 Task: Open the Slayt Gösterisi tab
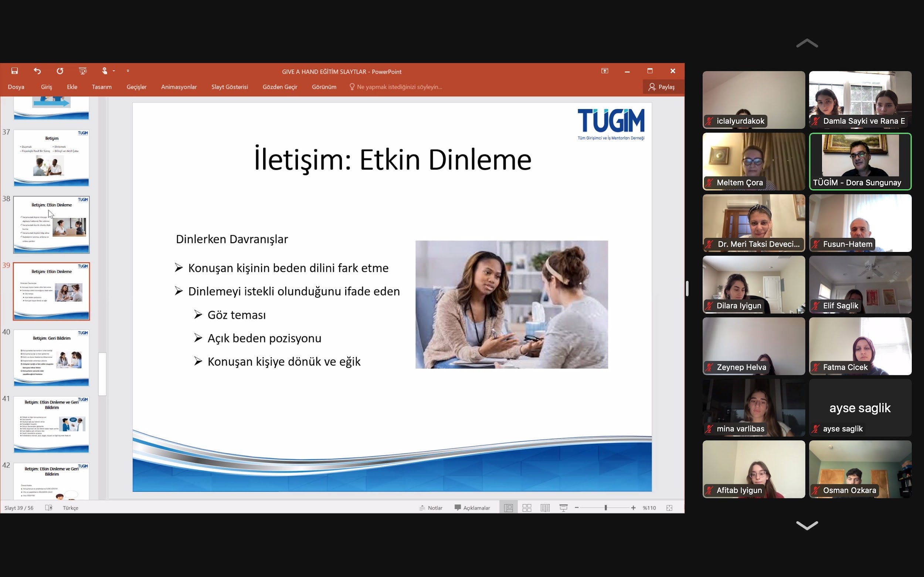coord(230,87)
